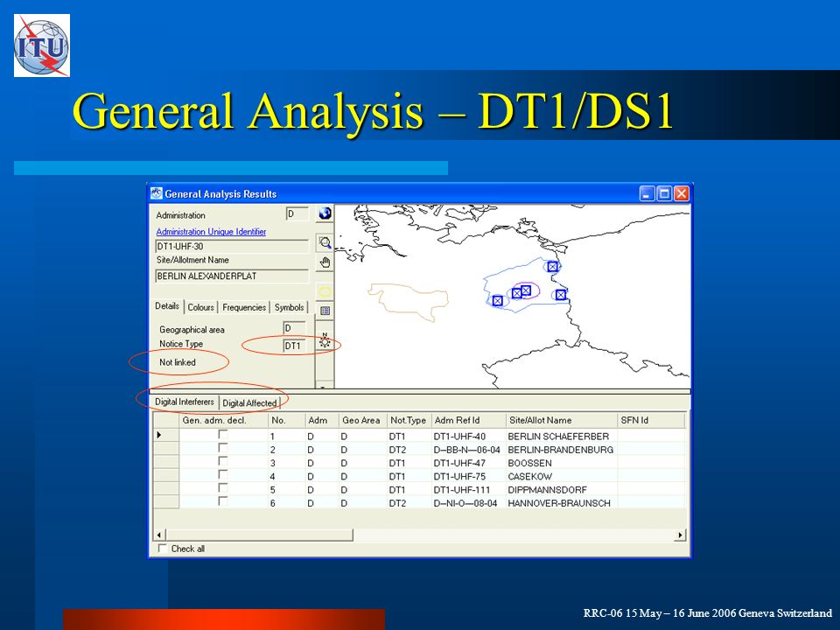This screenshot has width=840, height=630.
Task: Click the BERLIN ALEXANDERPLAT site name field
Action: point(232,276)
